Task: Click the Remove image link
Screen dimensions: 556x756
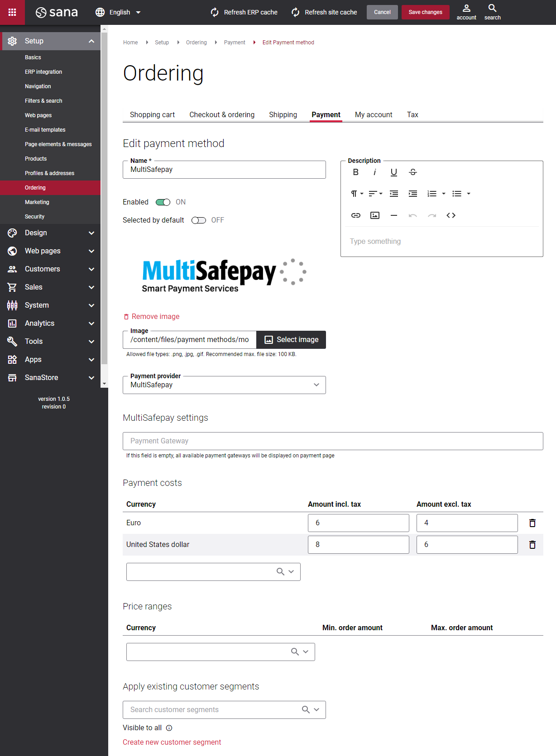Action: [x=152, y=317]
